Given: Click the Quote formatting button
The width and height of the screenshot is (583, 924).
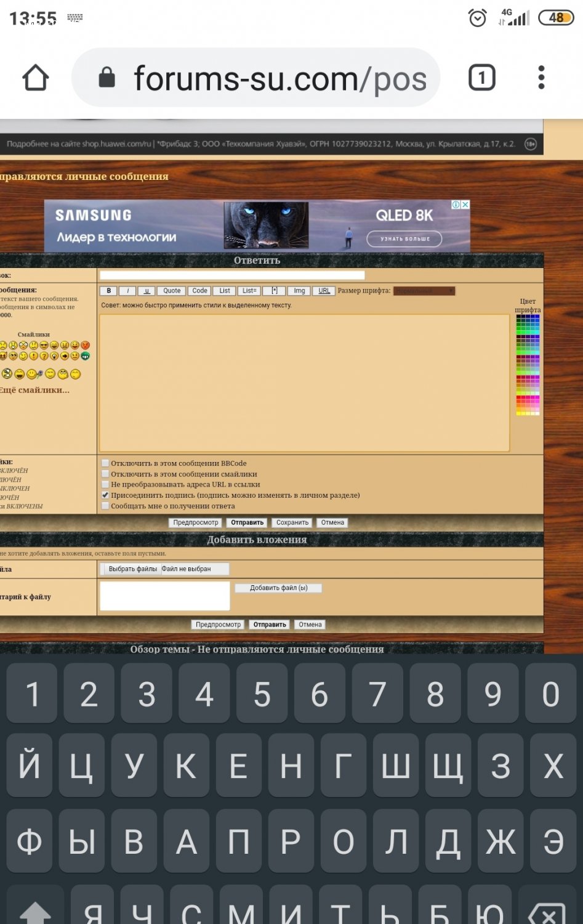Looking at the screenshot, I should click(x=172, y=291).
